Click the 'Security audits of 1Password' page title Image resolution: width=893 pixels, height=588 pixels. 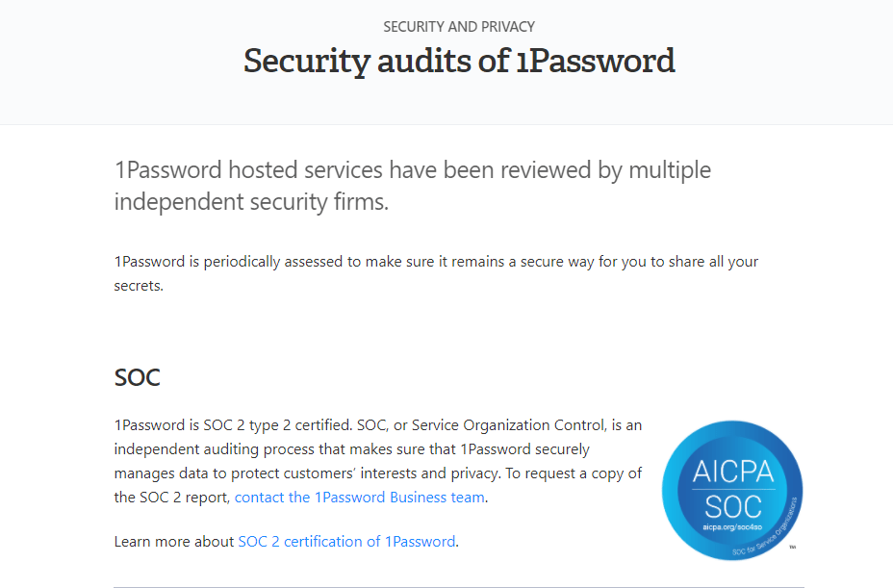pyautogui.click(x=459, y=61)
